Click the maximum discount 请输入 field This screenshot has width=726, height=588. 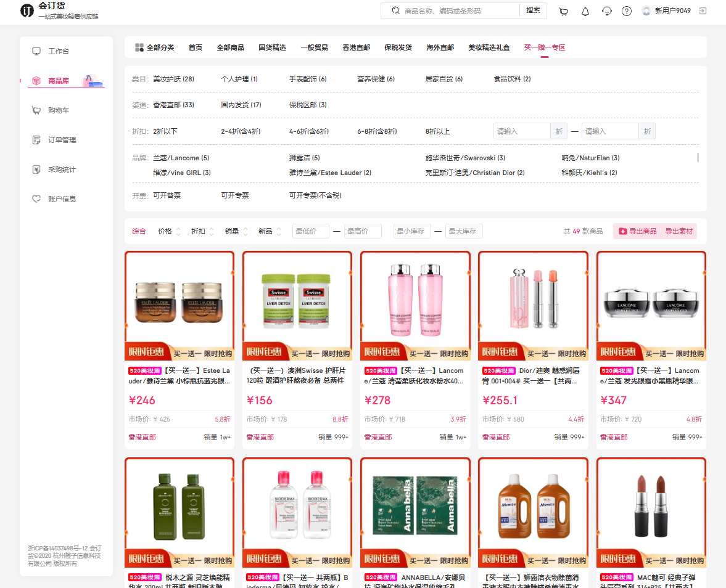pyautogui.click(x=610, y=131)
